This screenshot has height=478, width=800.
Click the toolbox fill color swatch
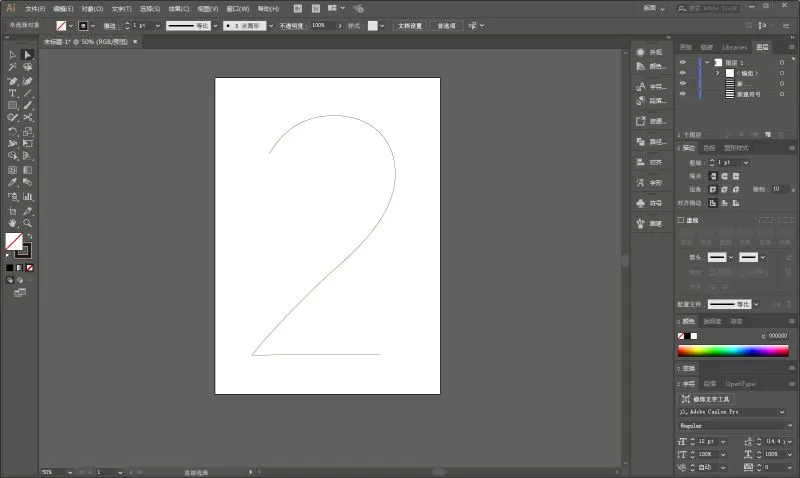coord(13,241)
